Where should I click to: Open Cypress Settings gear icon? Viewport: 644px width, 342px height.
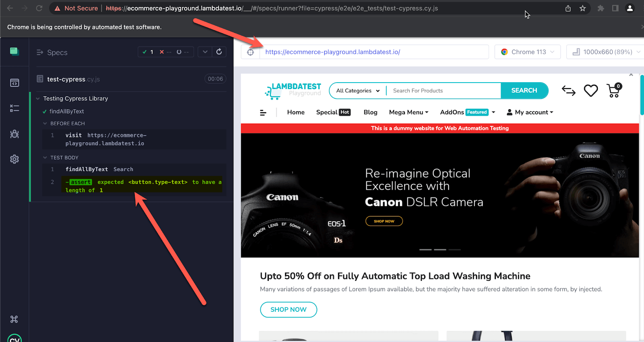pos(14,159)
